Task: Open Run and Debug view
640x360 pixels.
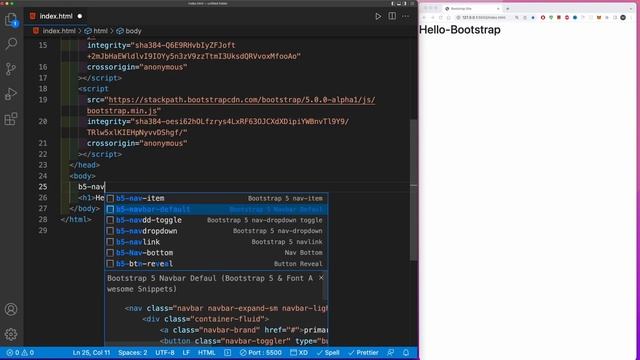Action: coord(11,94)
